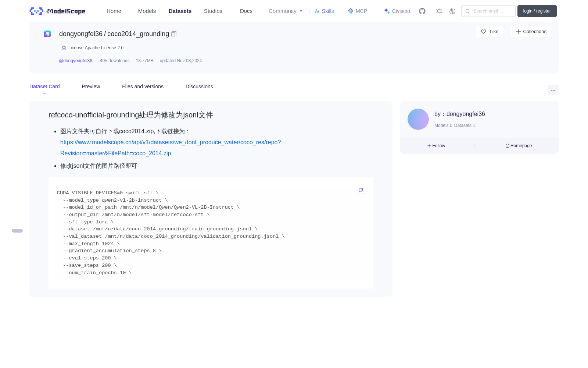Follow the author dongyongfei36
This screenshot has height=368, width=588.
pos(436,146)
